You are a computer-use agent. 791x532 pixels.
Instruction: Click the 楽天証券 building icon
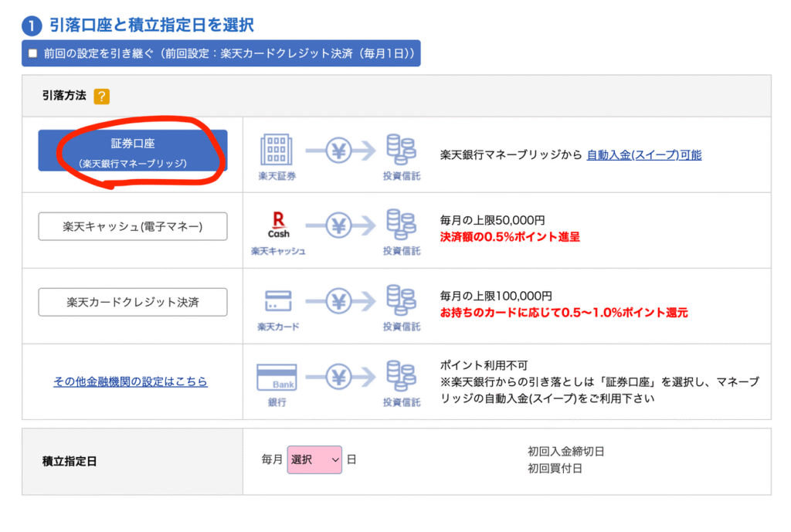tap(277, 150)
